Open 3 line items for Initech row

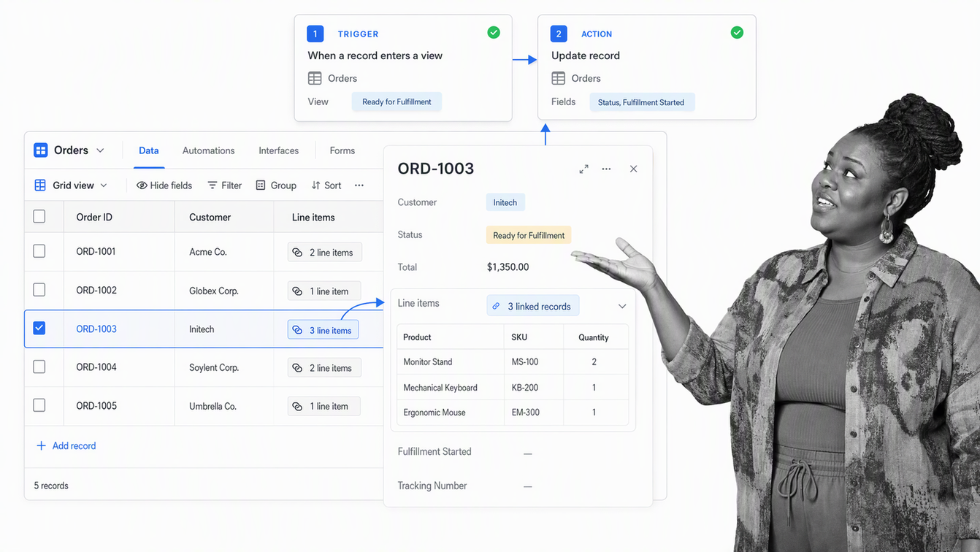(x=324, y=330)
